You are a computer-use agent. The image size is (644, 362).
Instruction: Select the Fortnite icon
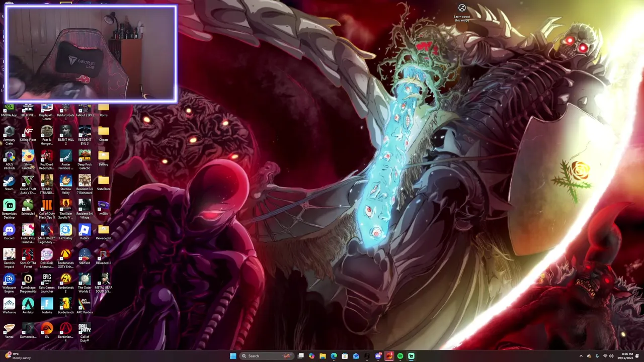[x=47, y=307]
